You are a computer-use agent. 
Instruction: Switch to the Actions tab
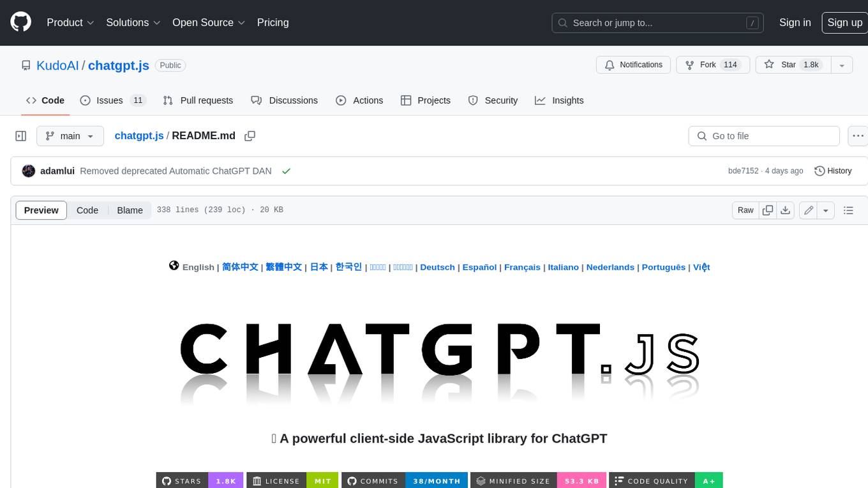point(359,100)
